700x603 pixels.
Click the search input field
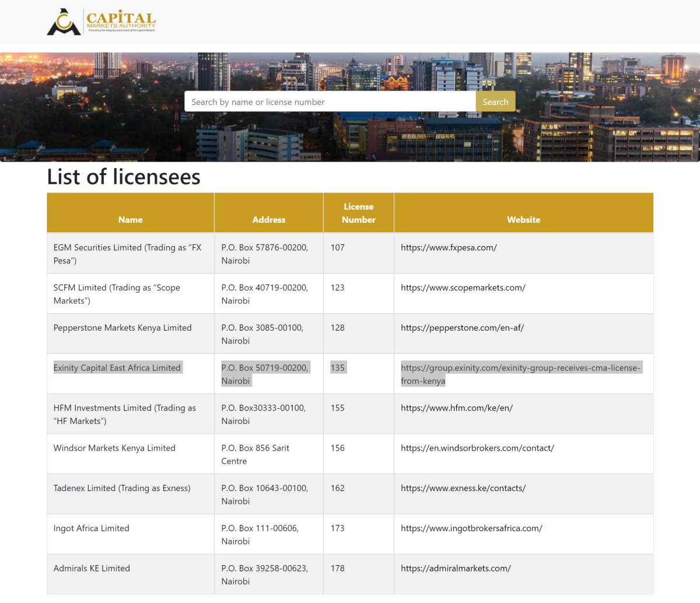pos(330,101)
